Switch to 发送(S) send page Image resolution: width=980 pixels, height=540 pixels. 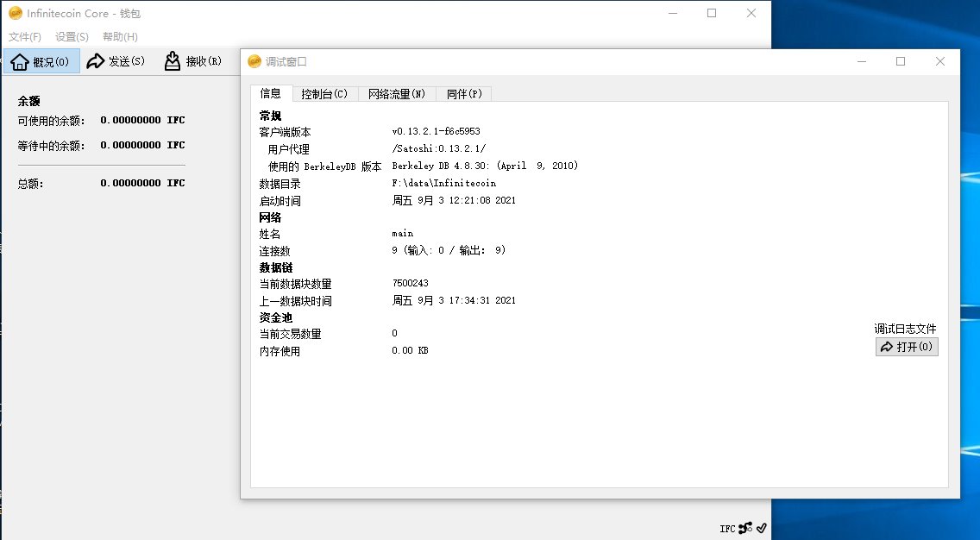[x=116, y=61]
